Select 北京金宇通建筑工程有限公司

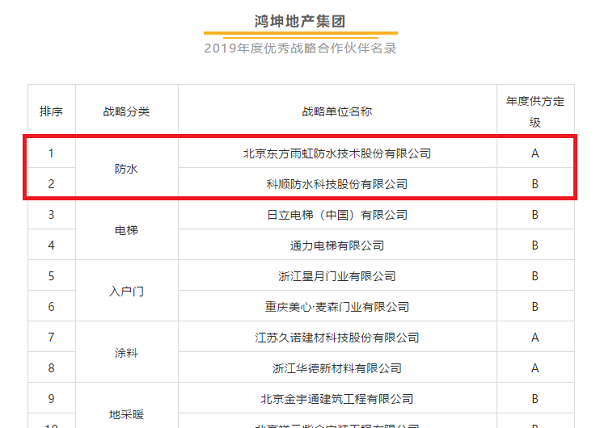(337, 399)
